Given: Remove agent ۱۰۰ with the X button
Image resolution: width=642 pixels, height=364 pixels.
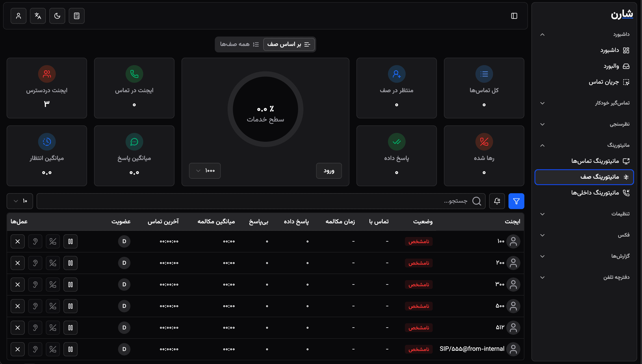Looking at the screenshot, I should (17, 241).
